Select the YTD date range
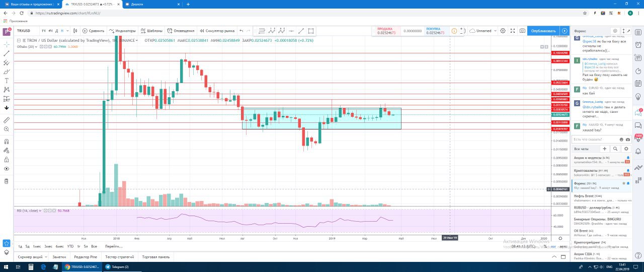 tap(70, 246)
